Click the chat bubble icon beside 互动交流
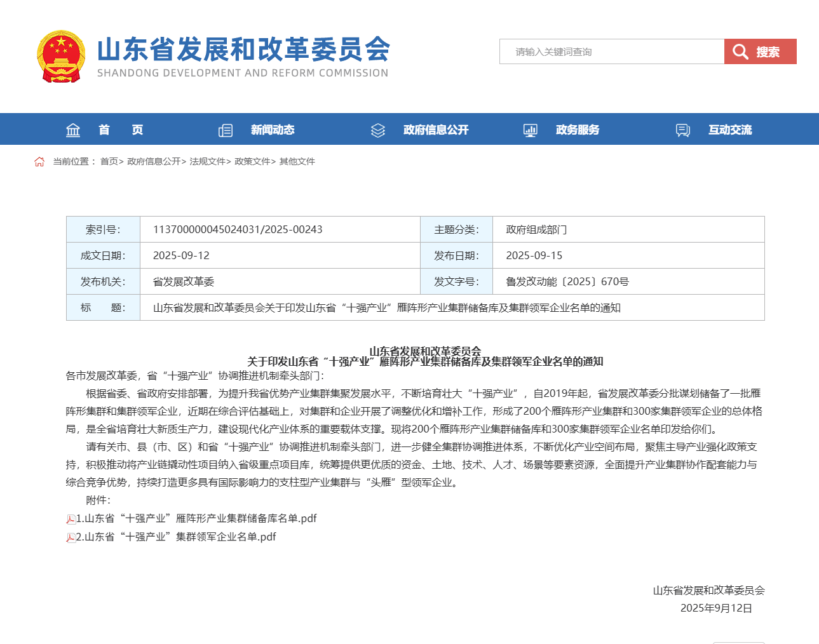The height and width of the screenshot is (644, 819). click(x=683, y=130)
